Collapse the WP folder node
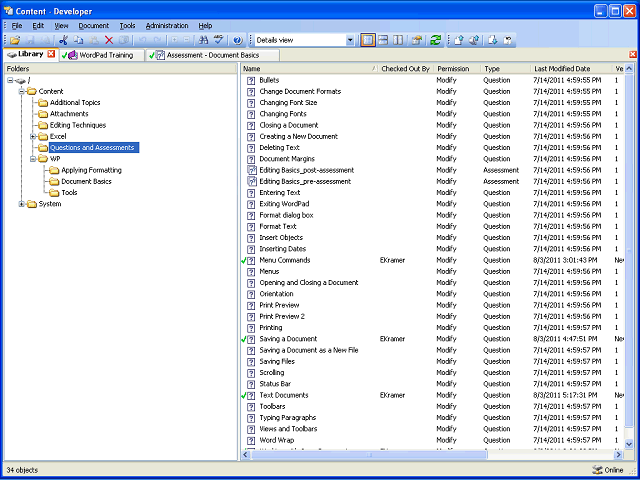 tap(33, 159)
